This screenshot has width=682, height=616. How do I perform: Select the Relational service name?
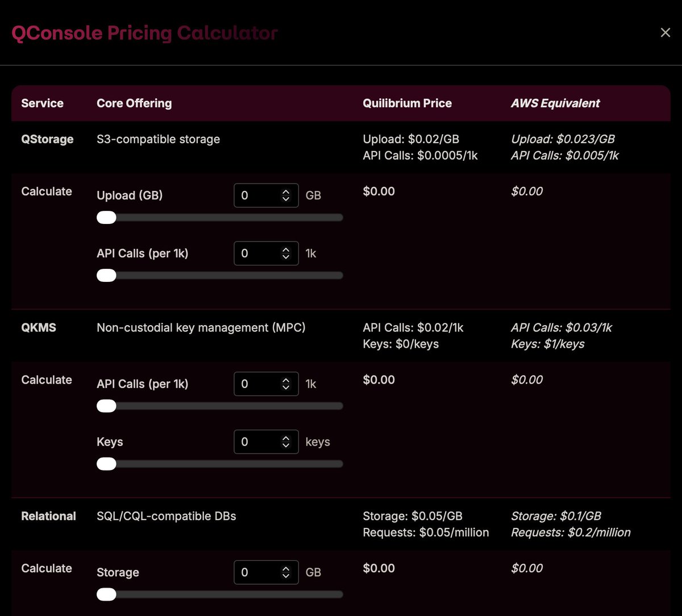click(x=48, y=516)
